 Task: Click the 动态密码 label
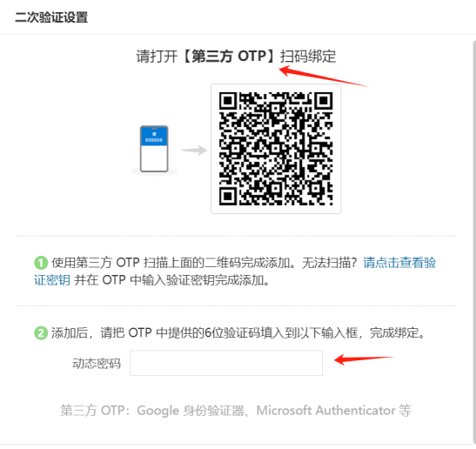[x=97, y=364]
